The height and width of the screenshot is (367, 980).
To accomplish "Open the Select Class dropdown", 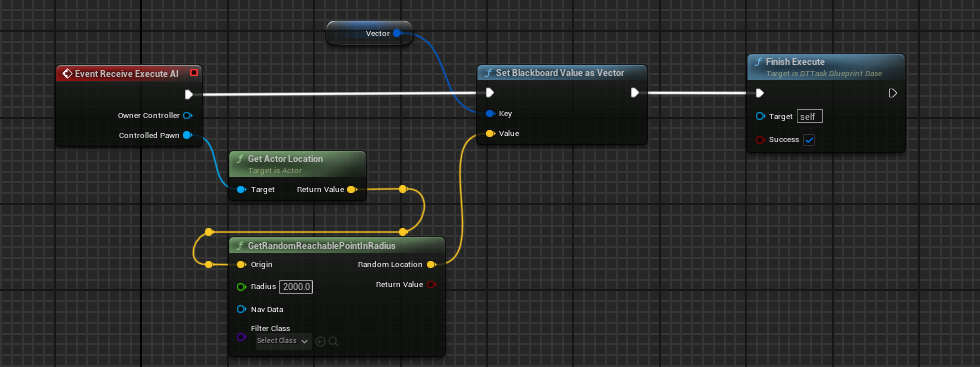I will [283, 341].
